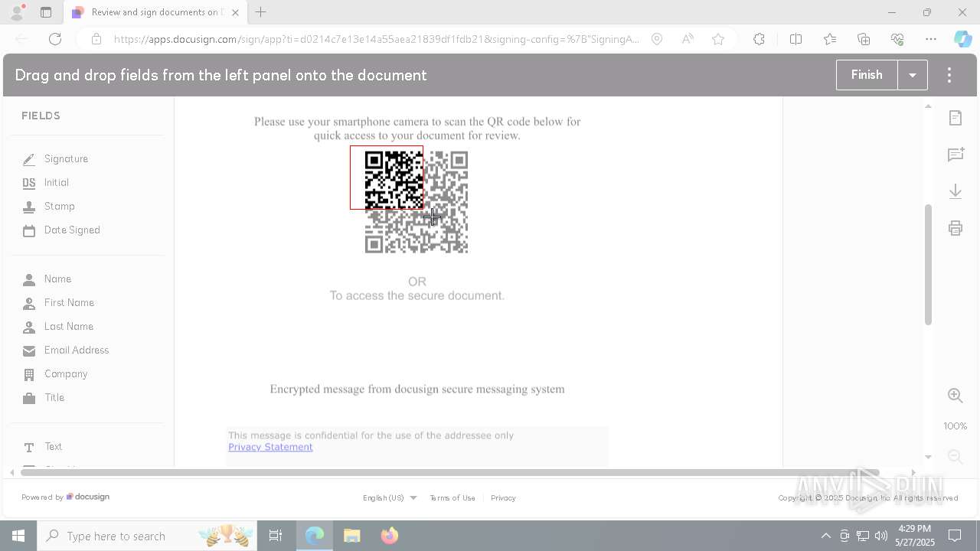Open the footer Privacy link

(x=503, y=498)
